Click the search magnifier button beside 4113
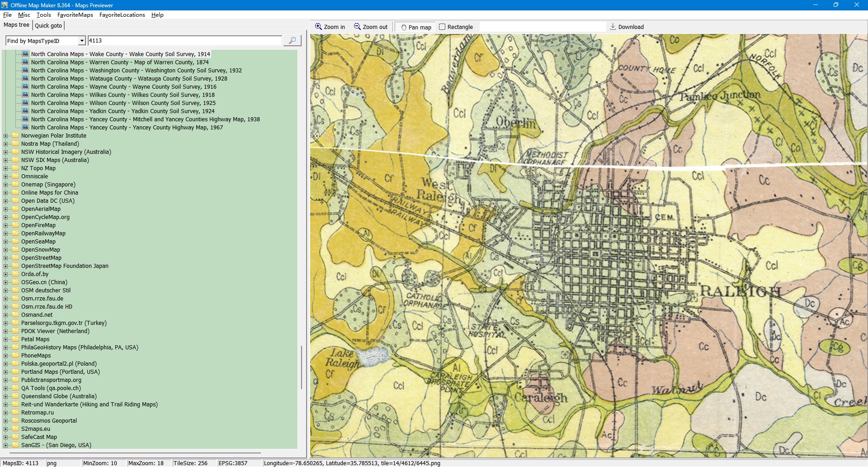 (x=292, y=41)
